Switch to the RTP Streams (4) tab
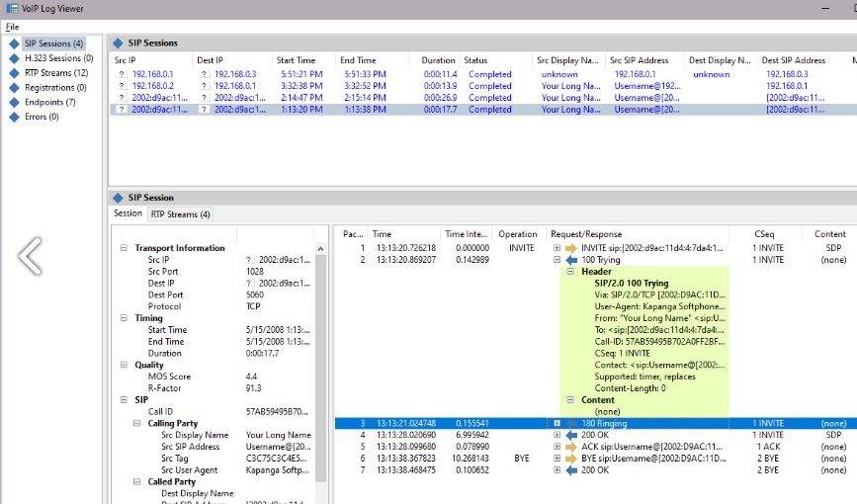Viewport: 857px width, 504px height. (x=180, y=214)
